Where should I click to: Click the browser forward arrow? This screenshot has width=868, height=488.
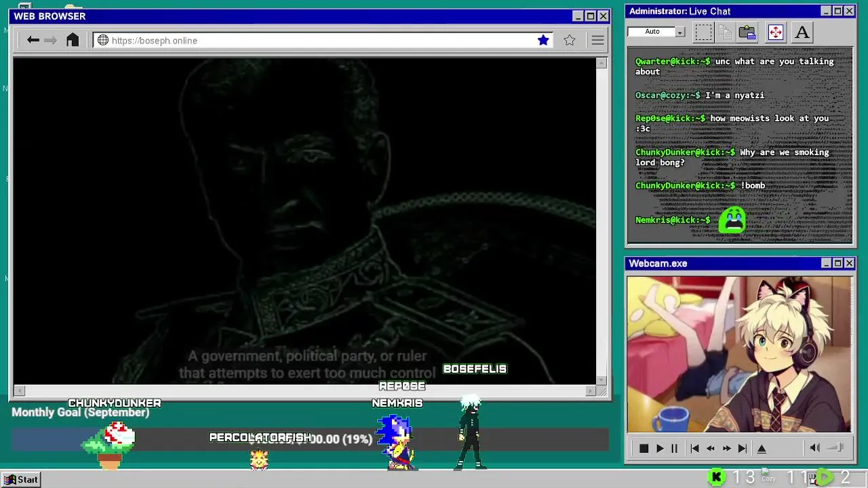click(x=51, y=40)
